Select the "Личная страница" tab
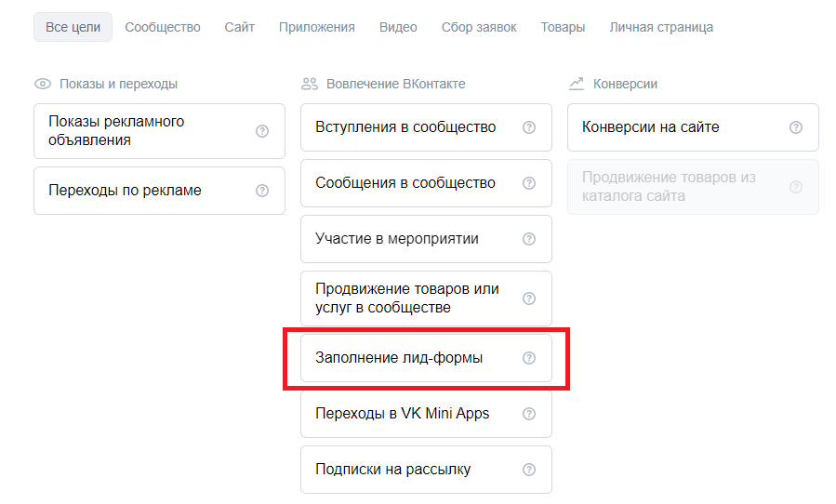Viewport: 836px width, 504px height. click(x=661, y=27)
